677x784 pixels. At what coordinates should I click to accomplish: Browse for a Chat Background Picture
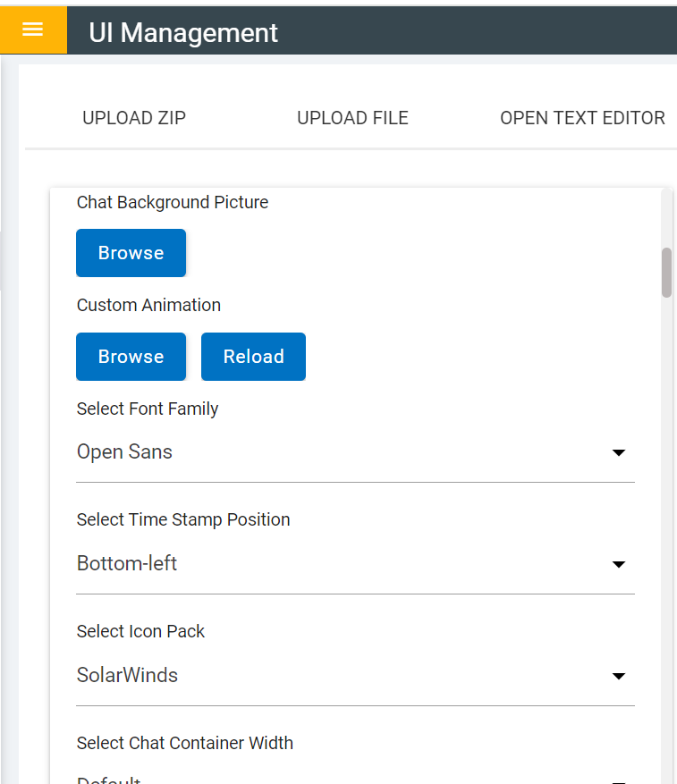131,253
